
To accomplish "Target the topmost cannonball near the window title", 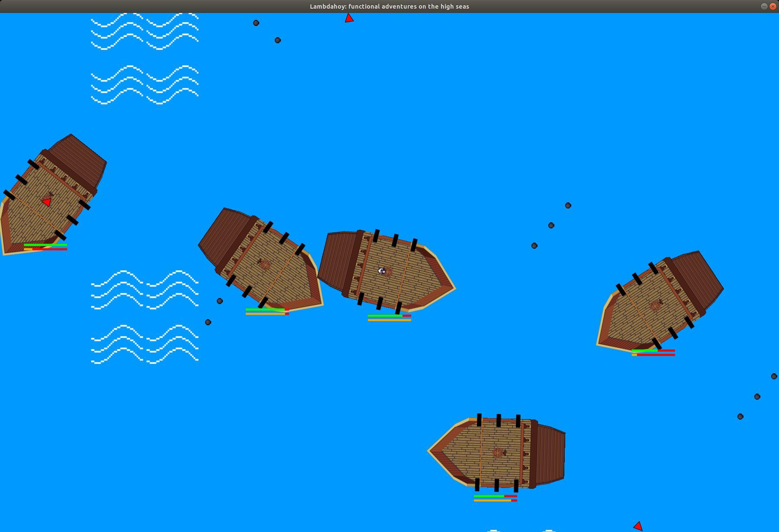I will pos(256,23).
